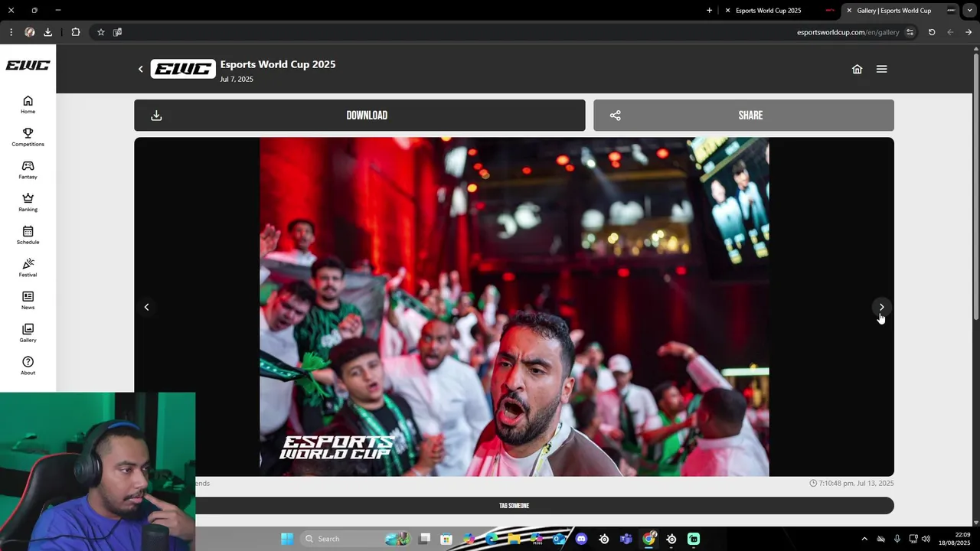Open the gallery hamburger menu

(881, 69)
